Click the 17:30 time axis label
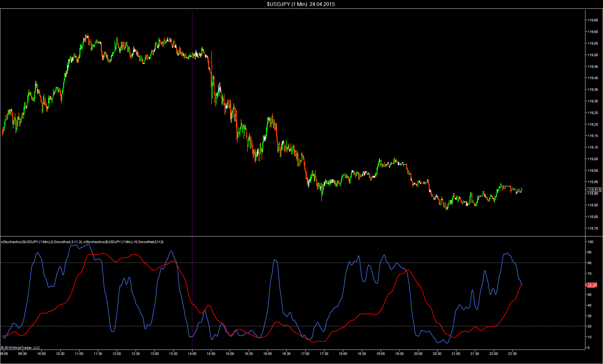This screenshot has height=364, width=603. 324,354
